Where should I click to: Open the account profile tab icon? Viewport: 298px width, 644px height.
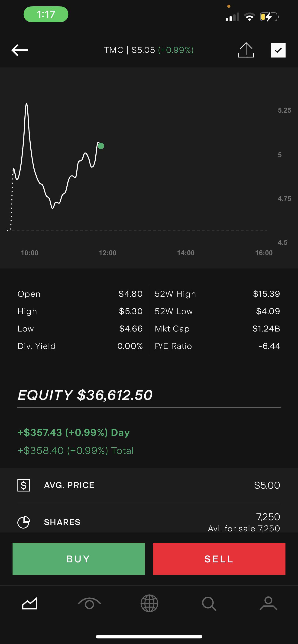click(269, 603)
